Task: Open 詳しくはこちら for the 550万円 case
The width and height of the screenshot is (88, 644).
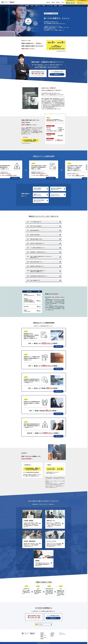Action: tap(58, 346)
